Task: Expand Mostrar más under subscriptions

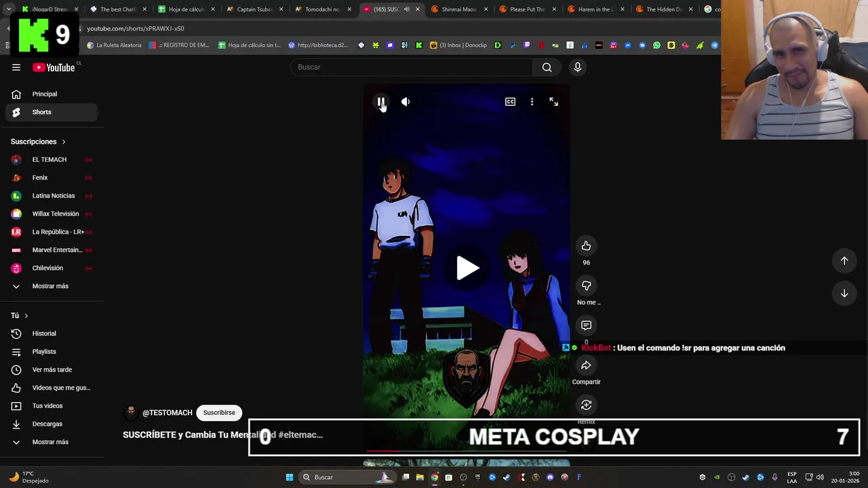Action: [x=52, y=286]
